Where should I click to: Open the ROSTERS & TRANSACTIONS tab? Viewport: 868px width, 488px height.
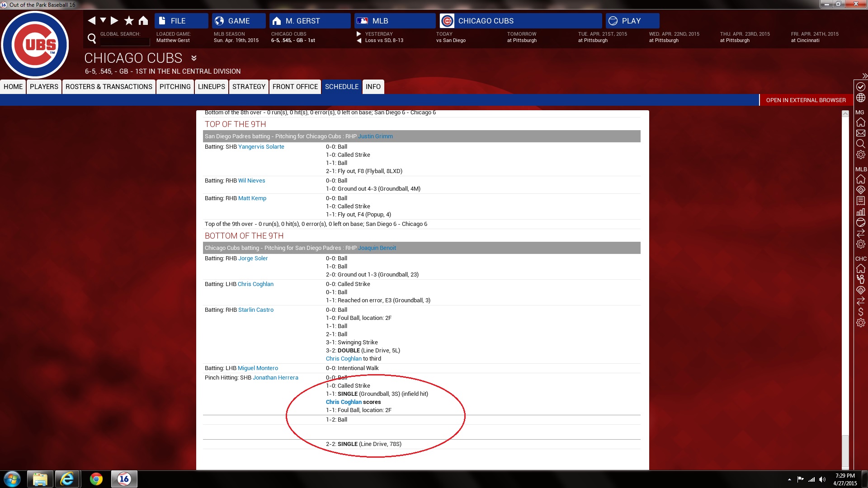click(x=108, y=87)
